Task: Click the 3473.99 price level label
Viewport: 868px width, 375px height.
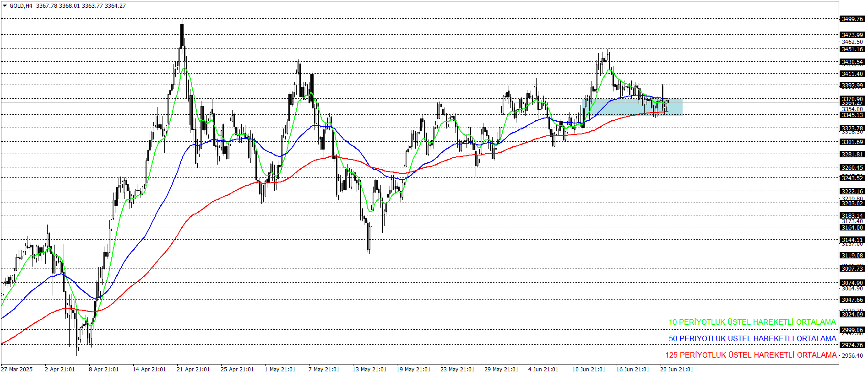Action: pyautogui.click(x=852, y=35)
